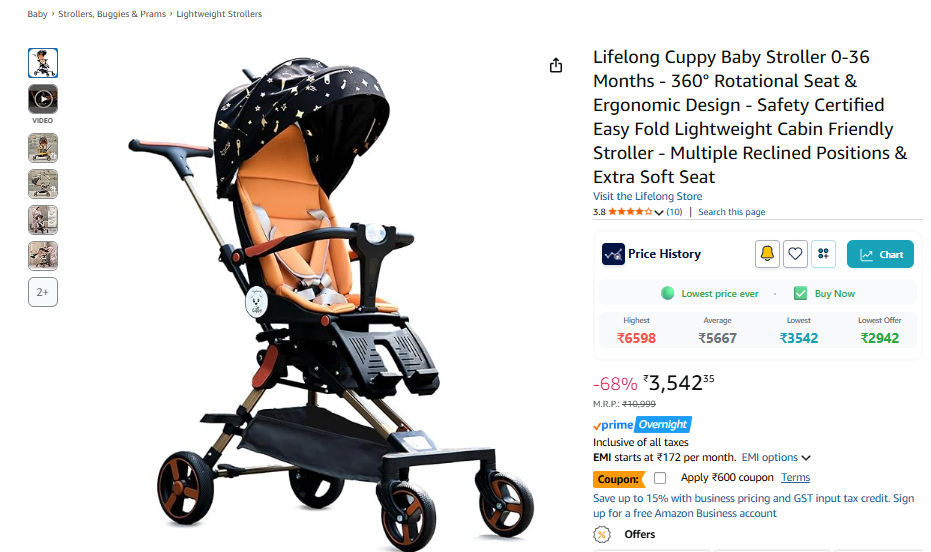This screenshot has width=931, height=552.
Task: Click the share icon above product image
Action: pos(556,65)
